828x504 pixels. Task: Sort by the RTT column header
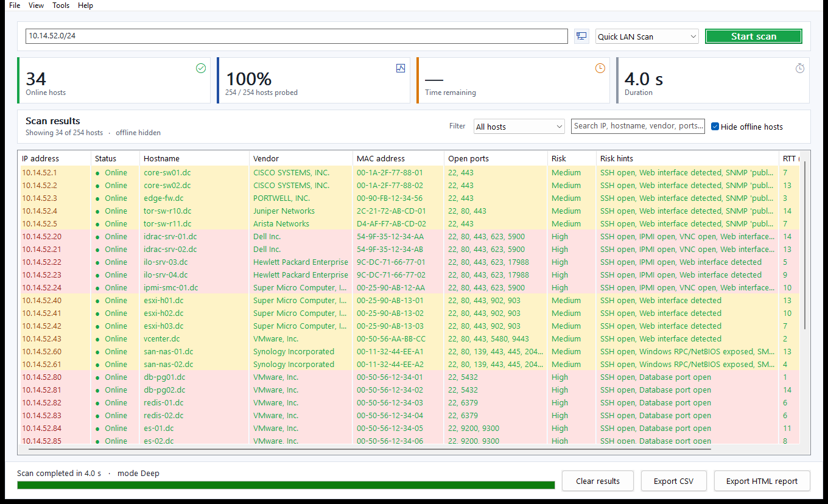(x=790, y=158)
